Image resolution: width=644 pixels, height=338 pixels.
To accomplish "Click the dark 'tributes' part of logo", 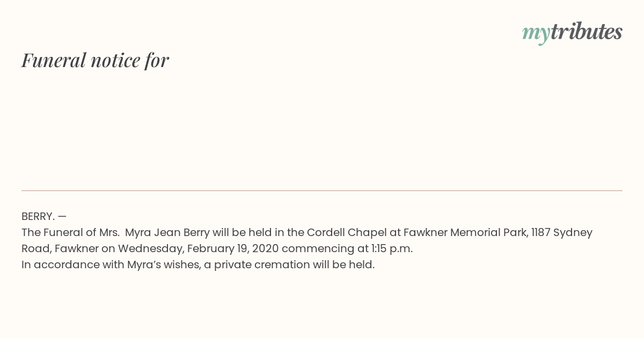I will click(587, 32).
